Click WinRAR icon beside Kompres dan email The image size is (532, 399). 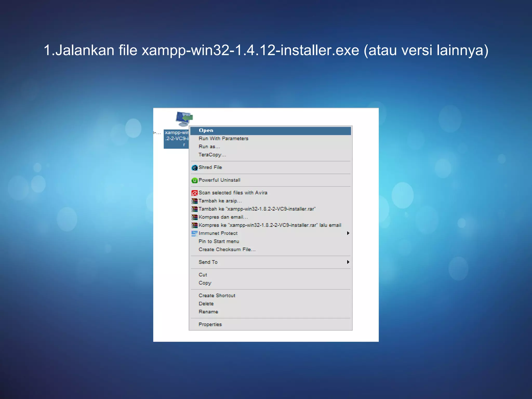tap(194, 217)
